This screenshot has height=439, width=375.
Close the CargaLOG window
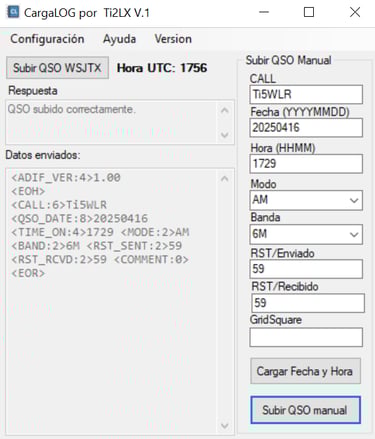coord(355,12)
